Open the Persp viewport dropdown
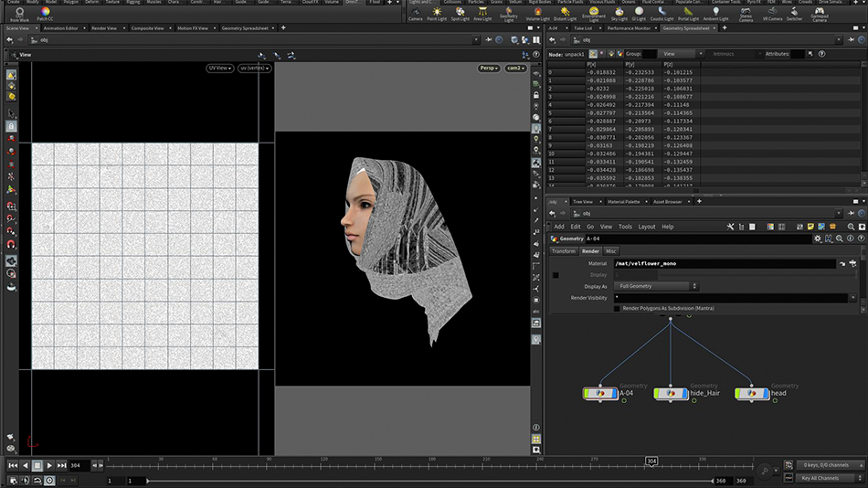Viewport: 868px width, 488px height. point(489,69)
